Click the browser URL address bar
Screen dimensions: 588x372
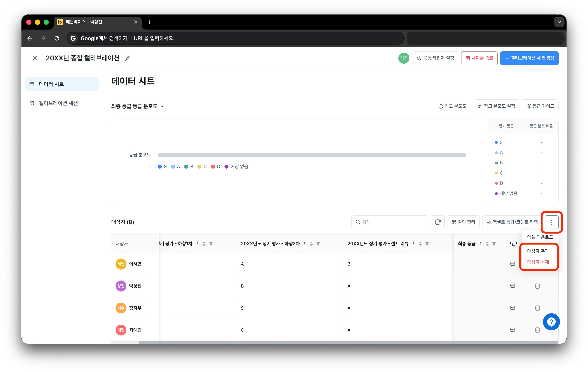click(236, 38)
